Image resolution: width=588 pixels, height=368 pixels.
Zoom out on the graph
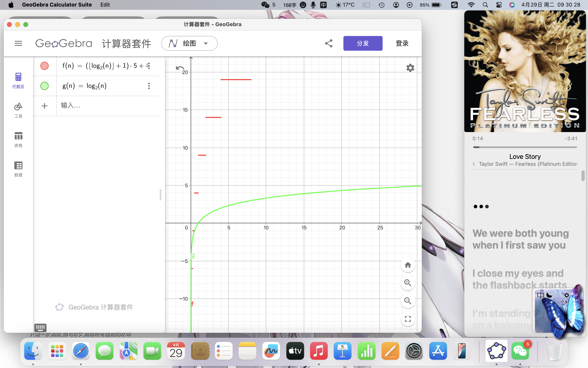pyautogui.click(x=408, y=301)
